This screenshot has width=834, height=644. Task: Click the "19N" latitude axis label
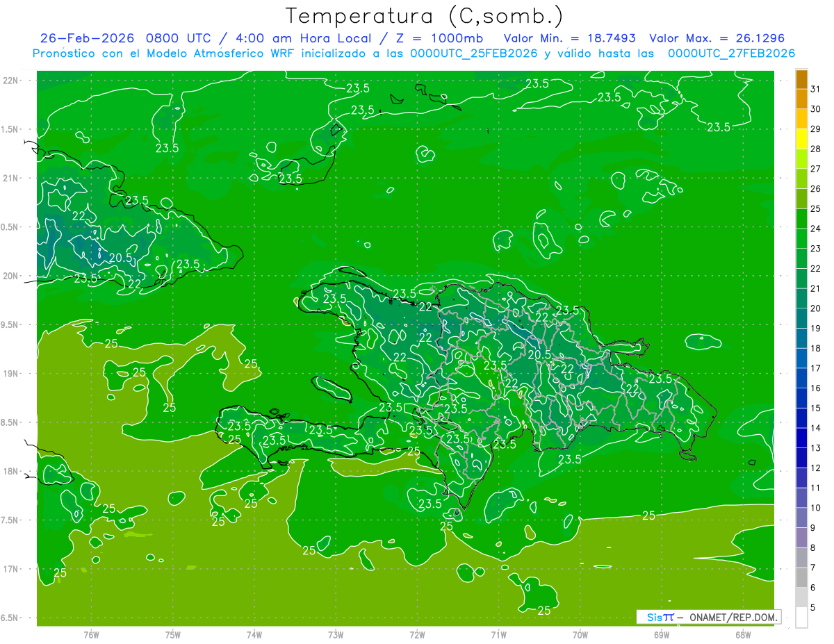12,373
